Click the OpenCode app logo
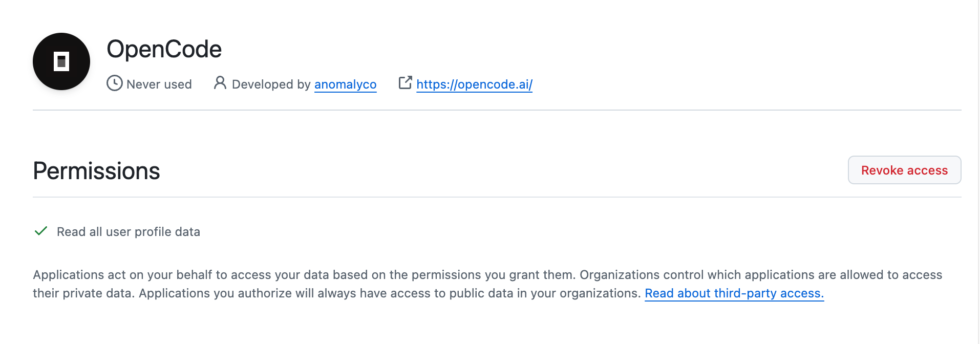 pyautogui.click(x=61, y=61)
